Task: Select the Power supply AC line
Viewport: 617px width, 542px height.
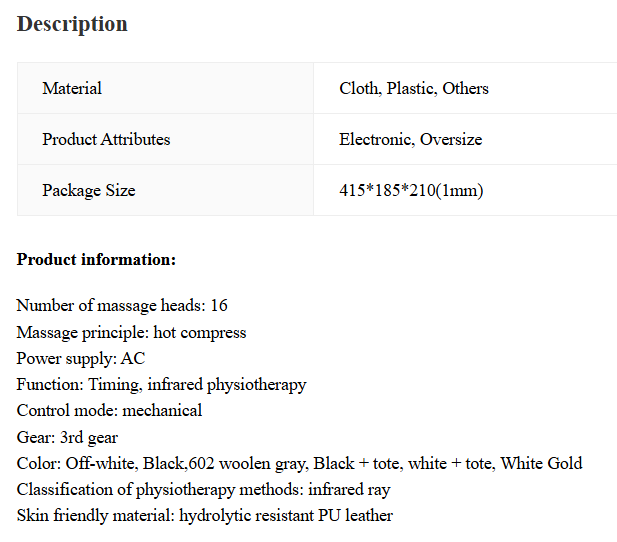Action: pyautogui.click(x=81, y=359)
